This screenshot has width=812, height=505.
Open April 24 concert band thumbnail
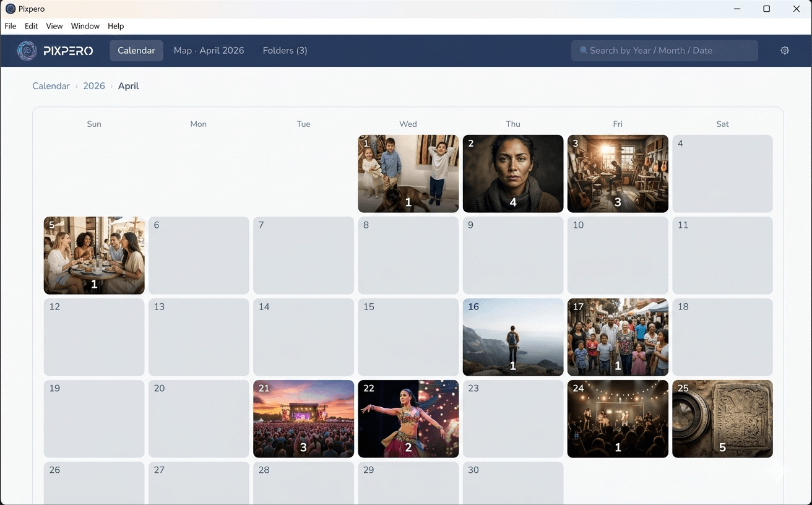618,419
